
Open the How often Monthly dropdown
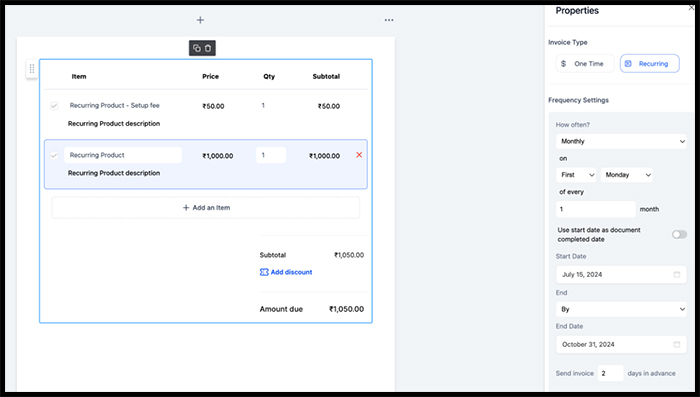pos(621,141)
